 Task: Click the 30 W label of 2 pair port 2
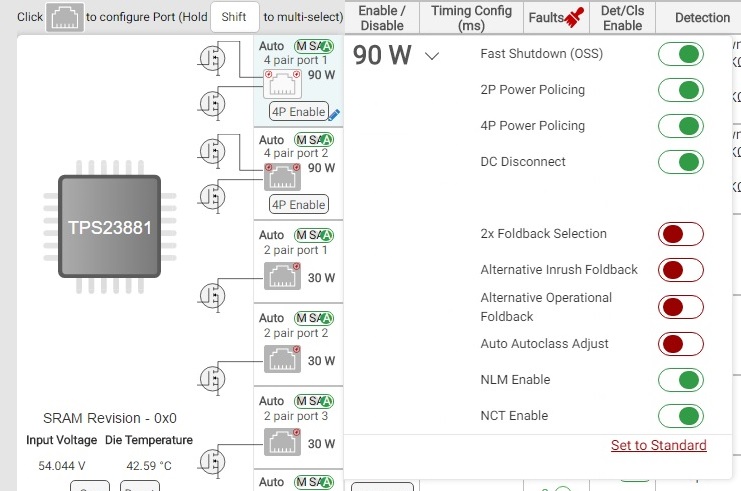321,361
